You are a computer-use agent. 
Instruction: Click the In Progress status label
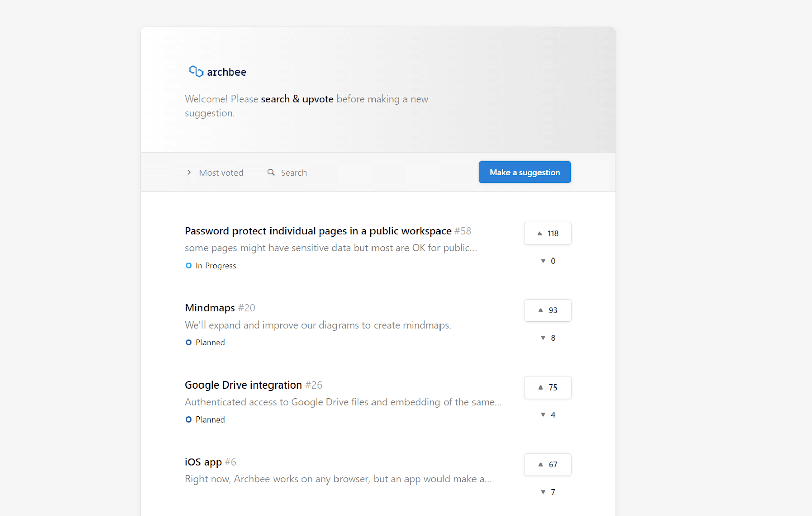pos(216,266)
